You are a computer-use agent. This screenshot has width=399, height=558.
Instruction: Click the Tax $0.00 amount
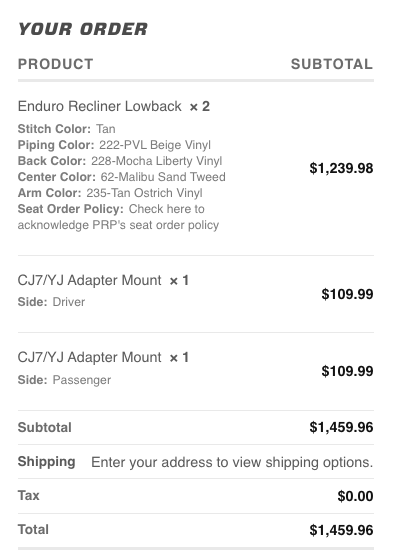point(355,496)
